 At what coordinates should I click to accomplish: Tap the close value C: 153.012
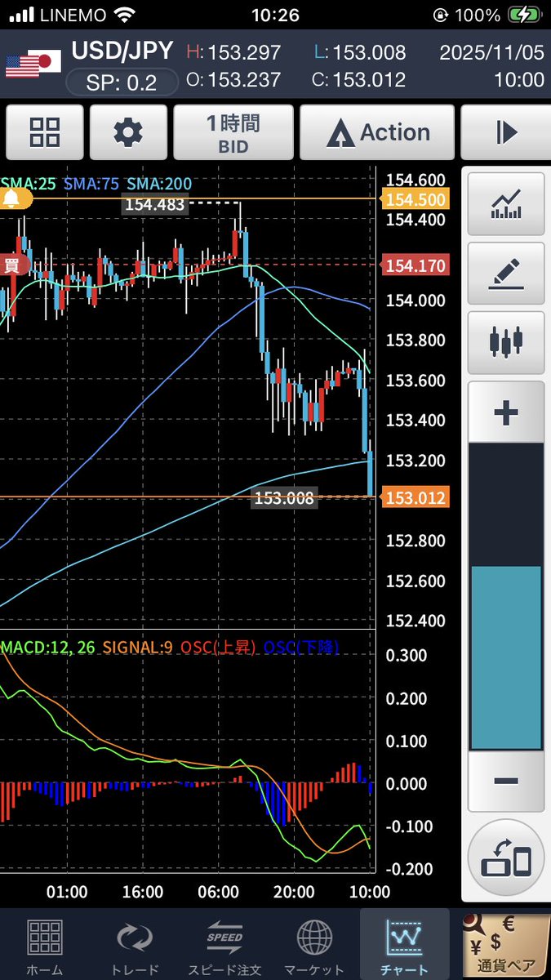[x=359, y=80]
